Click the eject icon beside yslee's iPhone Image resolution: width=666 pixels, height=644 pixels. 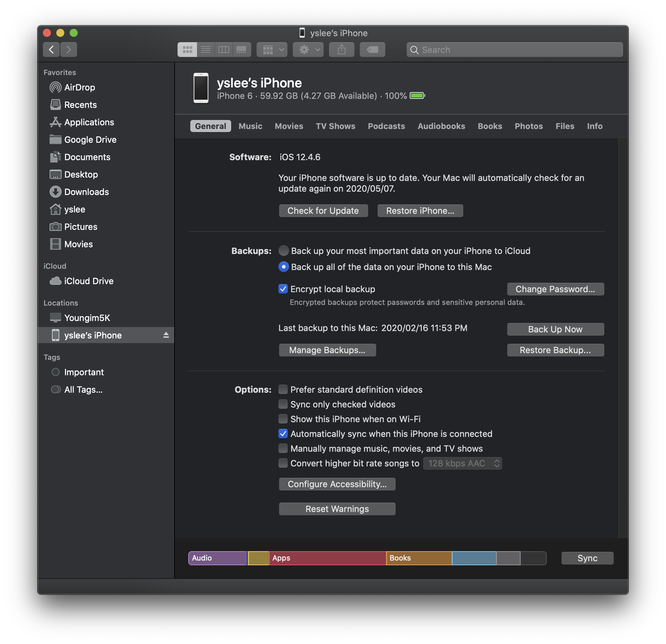(x=166, y=335)
